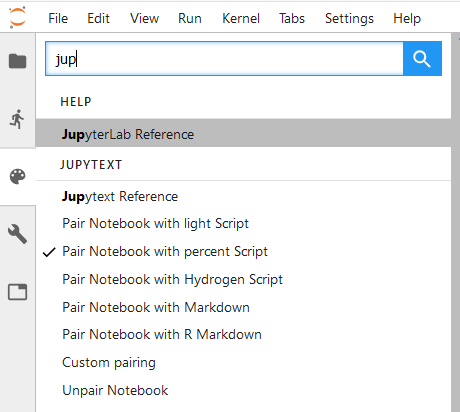Choose Pair Notebook with Markdown

(243, 307)
